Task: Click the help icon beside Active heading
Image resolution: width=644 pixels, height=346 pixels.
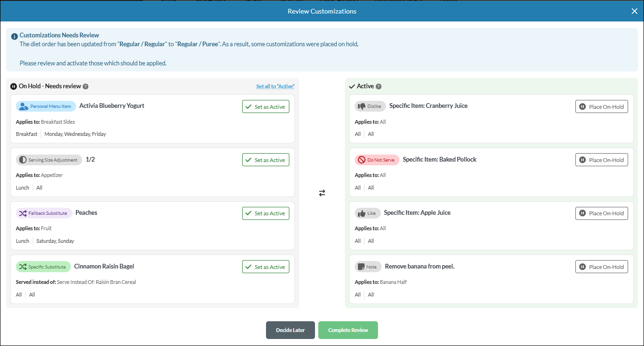Action: click(378, 86)
